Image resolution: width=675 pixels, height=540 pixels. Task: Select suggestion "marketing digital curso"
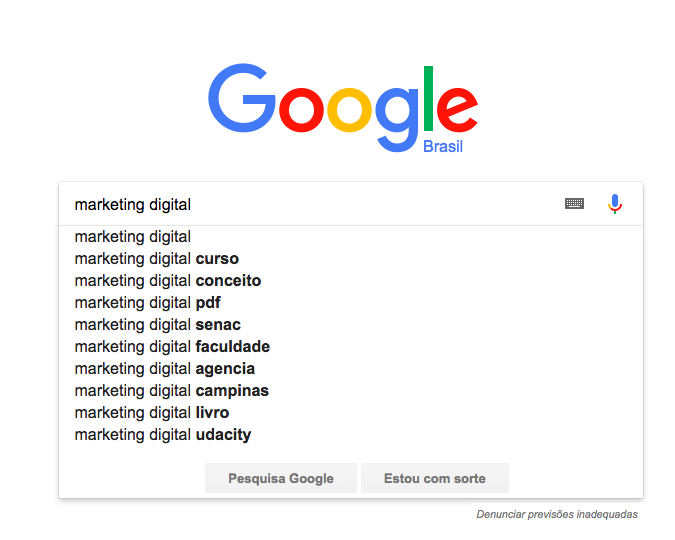(157, 259)
